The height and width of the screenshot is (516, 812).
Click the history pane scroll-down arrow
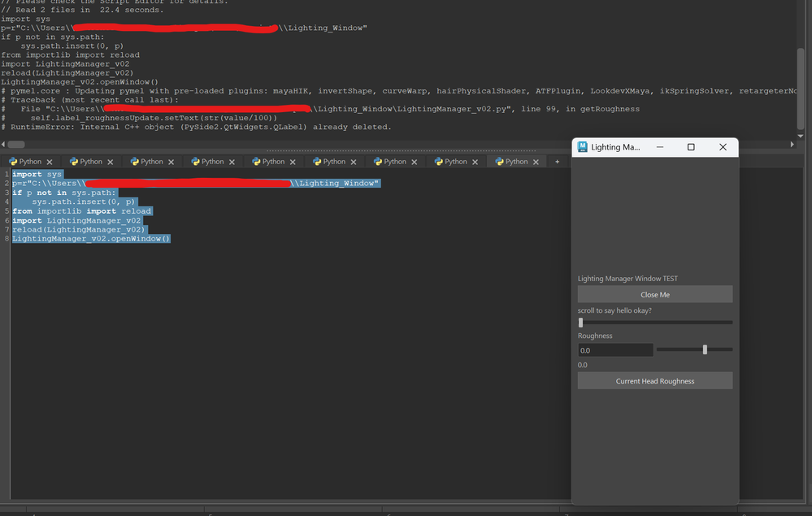click(801, 137)
